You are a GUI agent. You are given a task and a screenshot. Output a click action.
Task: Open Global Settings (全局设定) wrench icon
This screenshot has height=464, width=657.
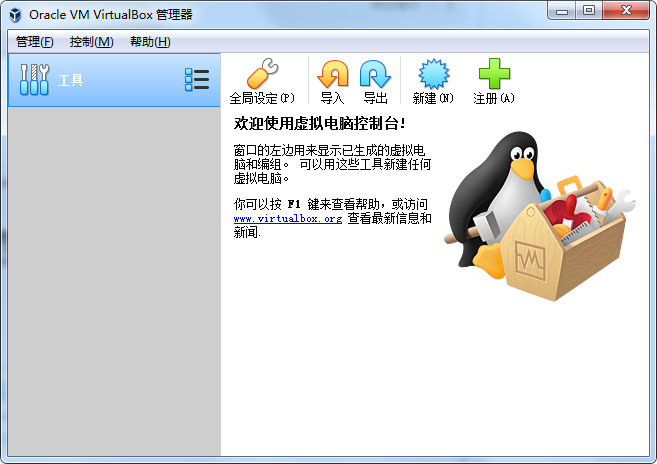[262, 74]
